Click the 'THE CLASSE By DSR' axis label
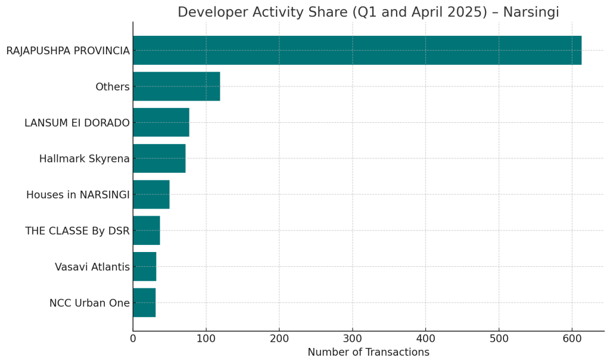Viewport: 610px width, 364px height. coord(77,231)
